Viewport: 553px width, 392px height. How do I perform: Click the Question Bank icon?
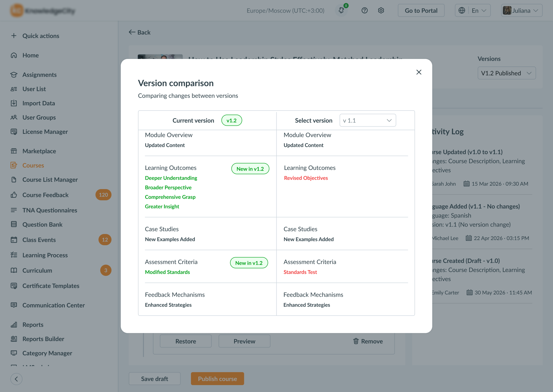14,224
